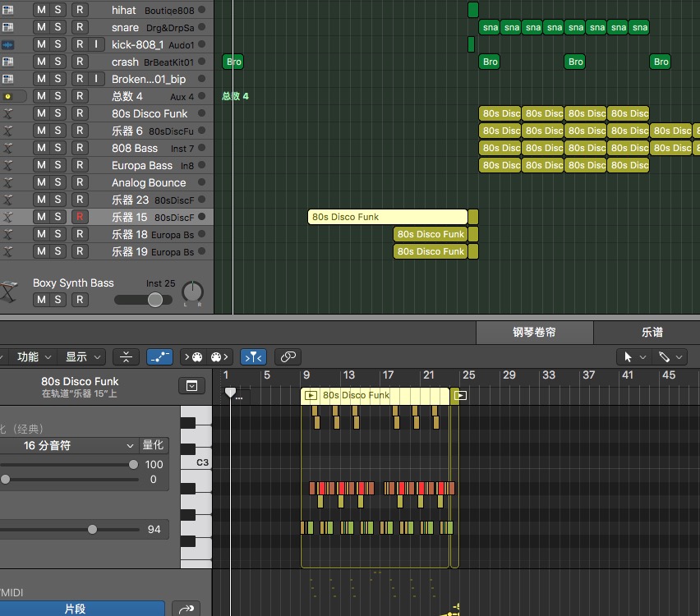Select the 片段 tab
700x616 pixels.
81,609
